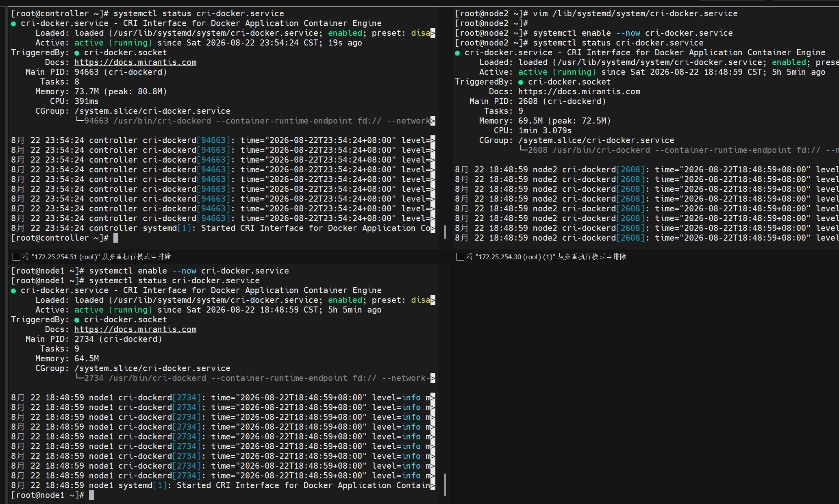This screenshot has height=504, width=839.
Task: Click the node1 pane scrollbar thumb
Action: click(x=445, y=484)
